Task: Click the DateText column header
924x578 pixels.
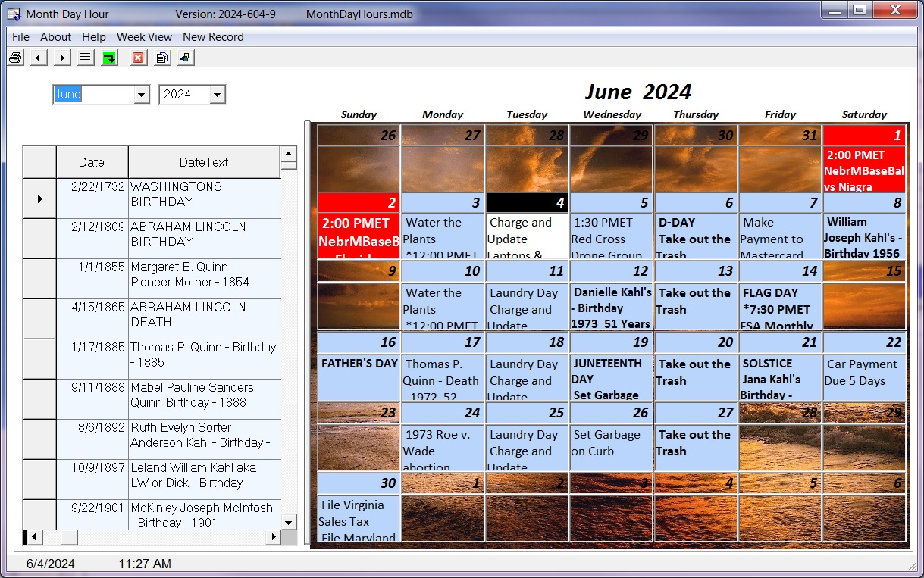Action: 203,162
